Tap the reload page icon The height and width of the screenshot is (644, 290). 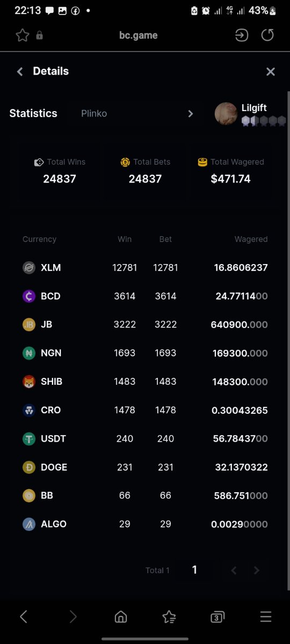267,35
